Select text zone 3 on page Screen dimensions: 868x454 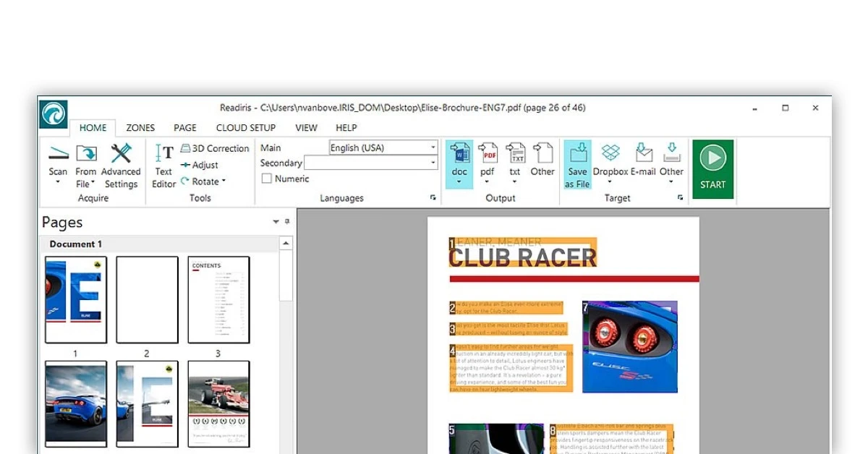pos(509,329)
